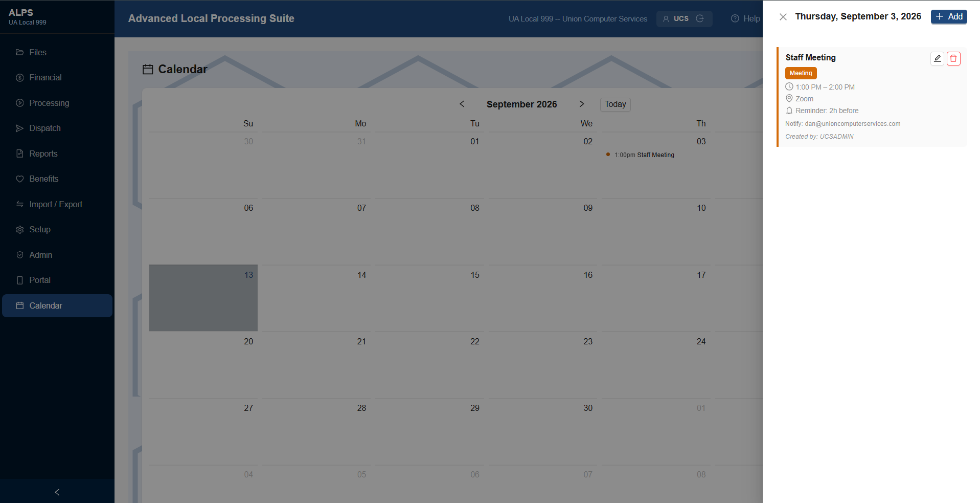The height and width of the screenshot is (503, 980).
Task: Click the September 2026 month title
Action: click(521, 104)
